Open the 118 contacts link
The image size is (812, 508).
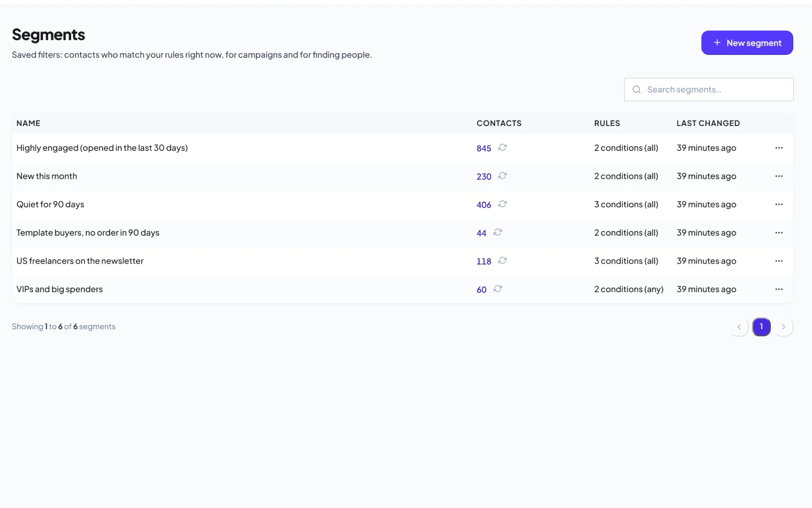pos(484,262)
